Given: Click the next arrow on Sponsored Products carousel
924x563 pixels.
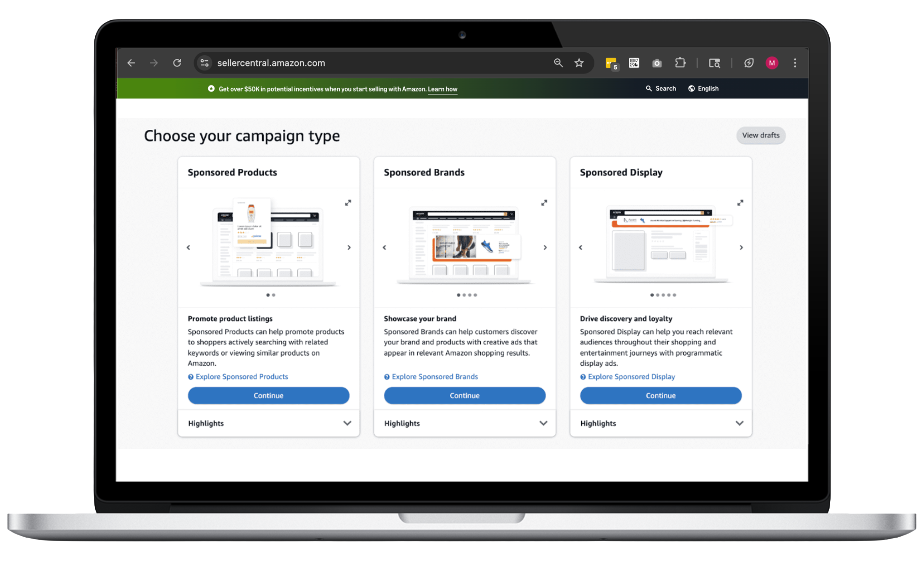Looking at the screenshot, I should coord(349,248).
